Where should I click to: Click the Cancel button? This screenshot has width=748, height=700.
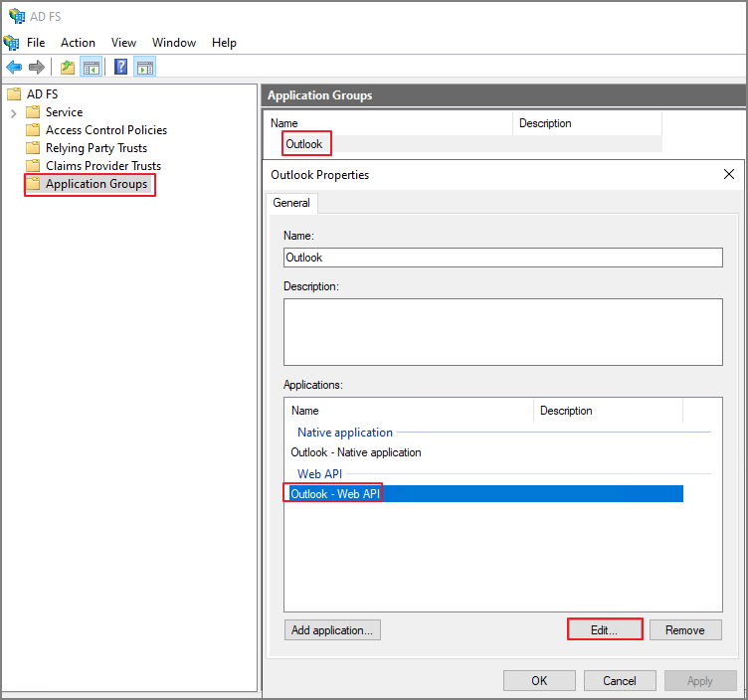point(620,680)
